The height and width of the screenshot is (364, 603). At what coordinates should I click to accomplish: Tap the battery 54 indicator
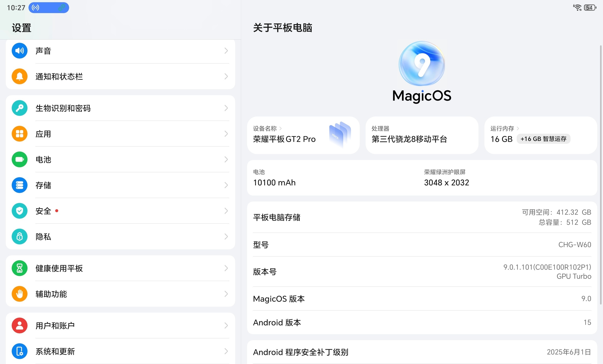(590, 8)
